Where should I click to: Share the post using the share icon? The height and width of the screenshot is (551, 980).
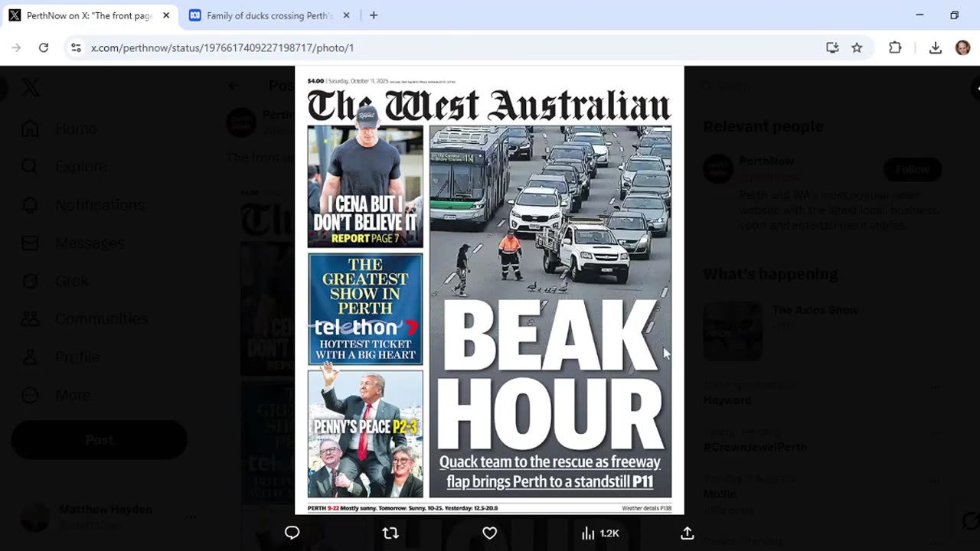688,533
